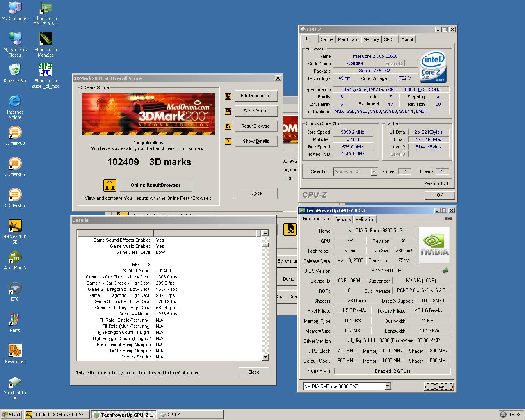Screen dimensions: 525x420
Task: Click Close in the Details window
Action: coord(254,372)
